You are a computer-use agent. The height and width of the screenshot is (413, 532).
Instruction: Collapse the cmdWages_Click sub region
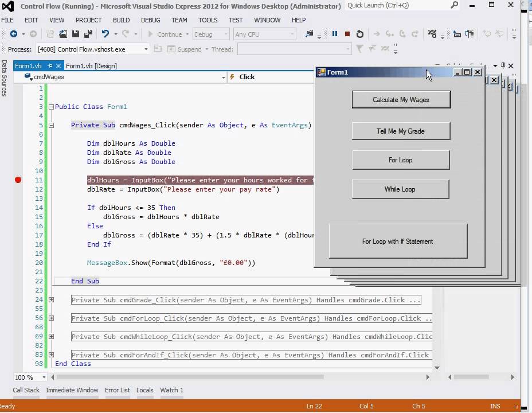pyautogui.click(x=51, y=125)
